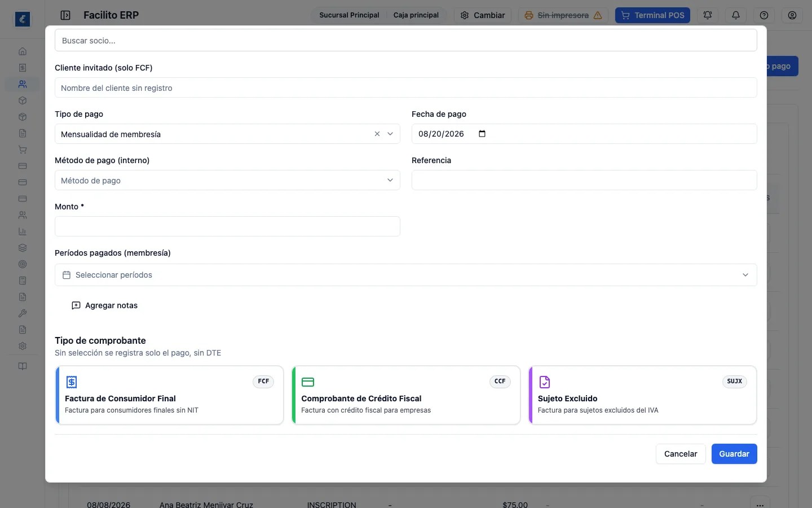This screenshot has width=812, height=508.
Task: Click Agregar notas
Action: click(105, 305)
